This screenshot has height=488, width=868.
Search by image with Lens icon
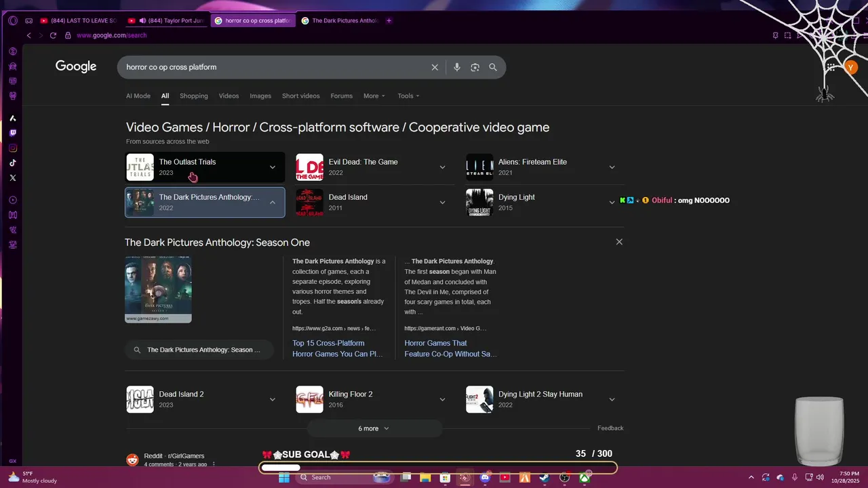coord(475,67)
